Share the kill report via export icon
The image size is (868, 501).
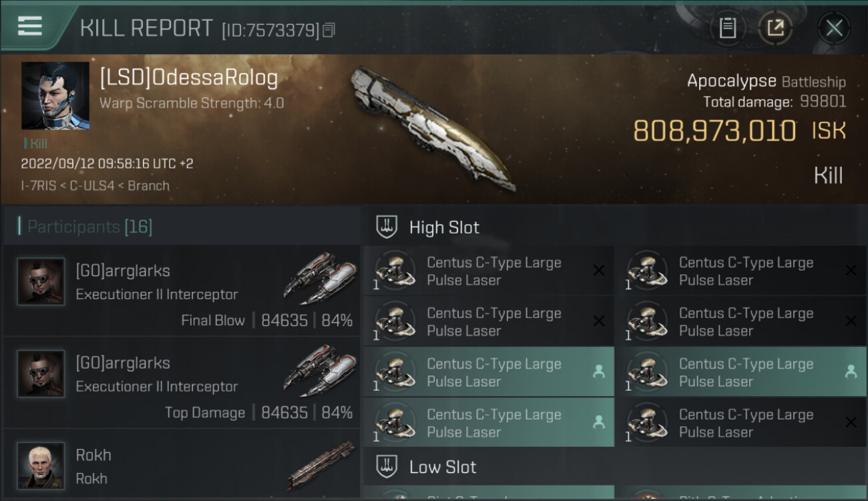pos(775,28)
